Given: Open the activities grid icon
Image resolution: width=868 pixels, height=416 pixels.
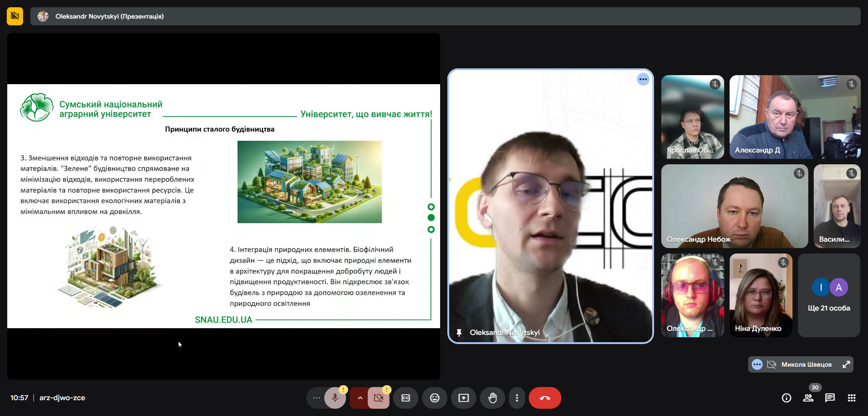Looking at the screenshot, I should 852,398.
